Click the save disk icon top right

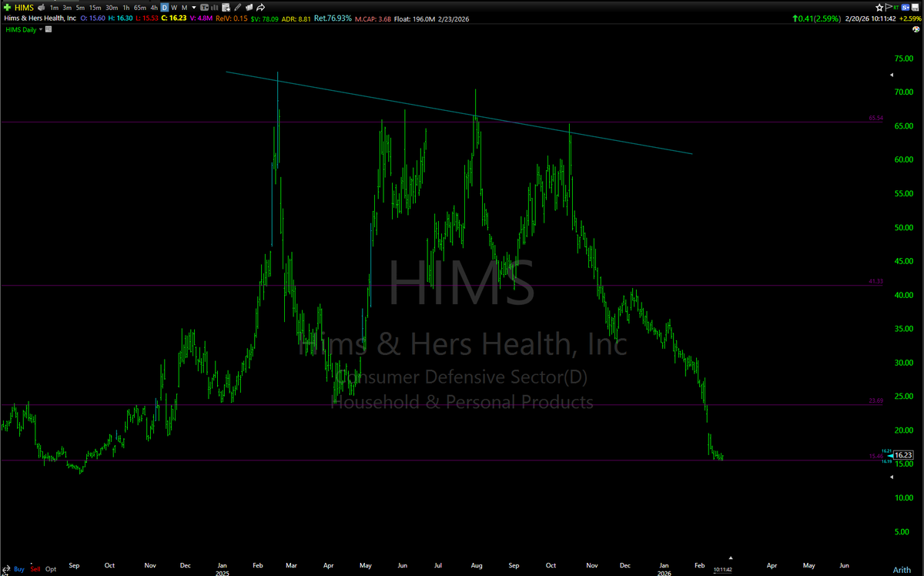coord(916,8)
